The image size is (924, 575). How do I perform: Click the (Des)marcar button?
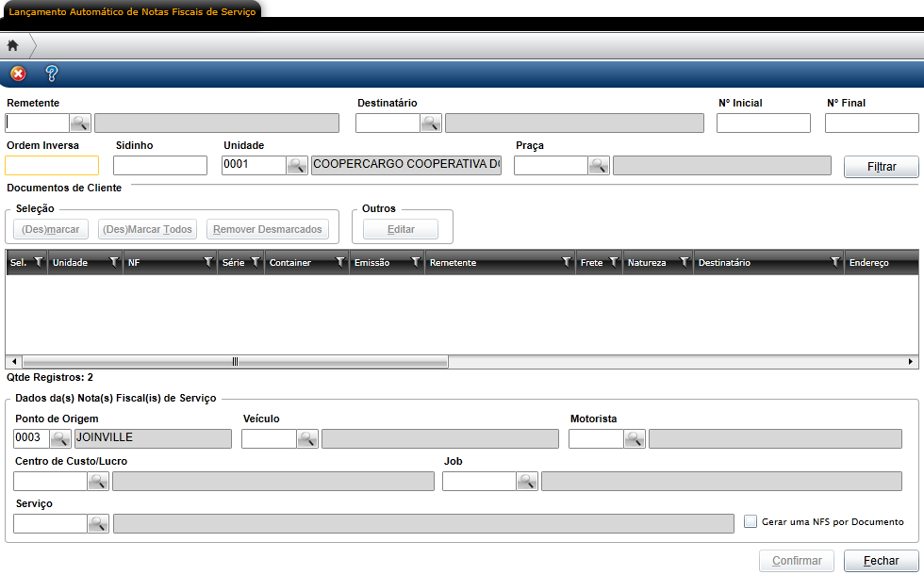click(51, 229)
